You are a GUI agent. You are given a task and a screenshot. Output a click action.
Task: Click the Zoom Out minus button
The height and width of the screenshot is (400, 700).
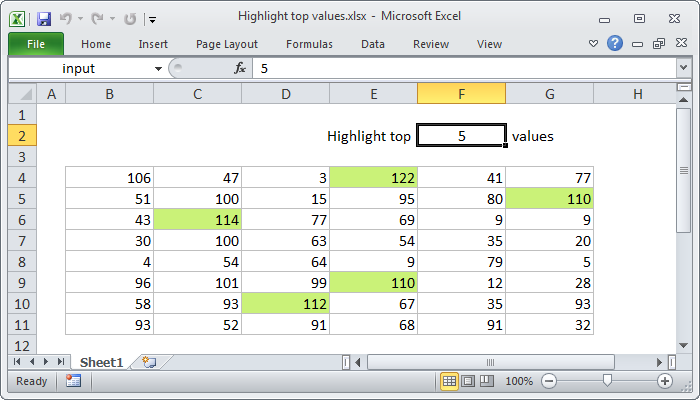coord(548,381)
